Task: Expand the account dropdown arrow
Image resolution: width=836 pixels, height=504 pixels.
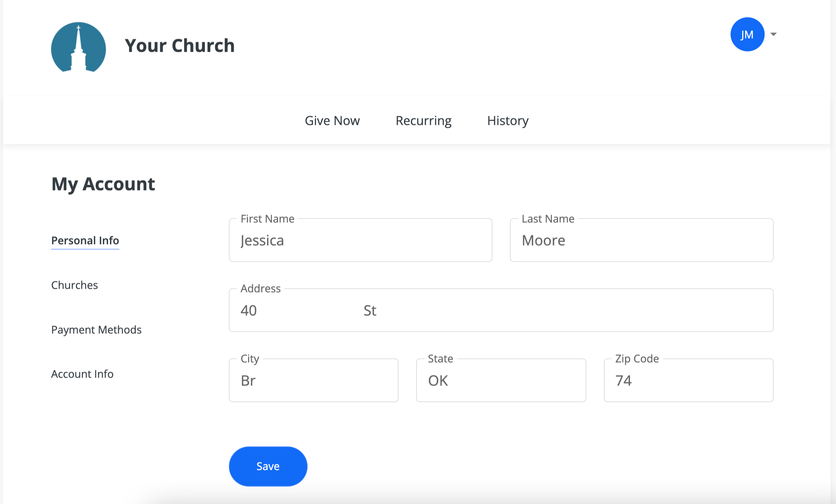Action: tap(773, 34)
